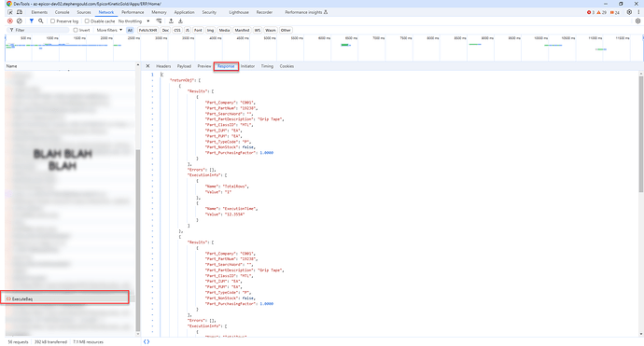Screen dimensions: 644x346
Task: Select the Network panel tab
Action: 106,12
